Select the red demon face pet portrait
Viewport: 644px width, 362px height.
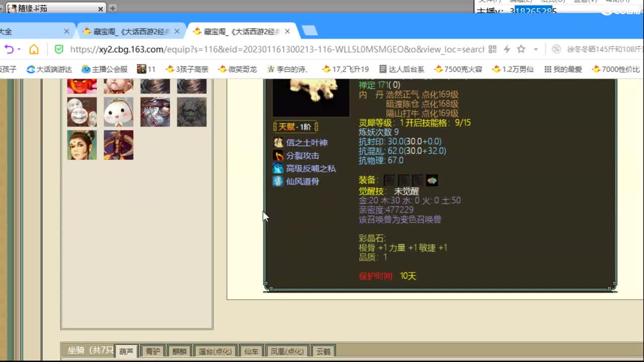pos(82,86)
